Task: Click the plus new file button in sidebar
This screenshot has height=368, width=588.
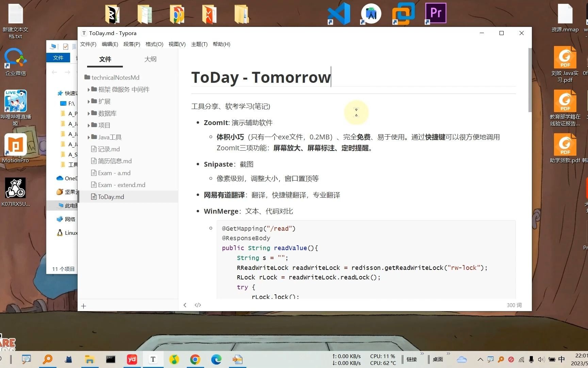Action: pyautogui.click(x=84, y=306)
